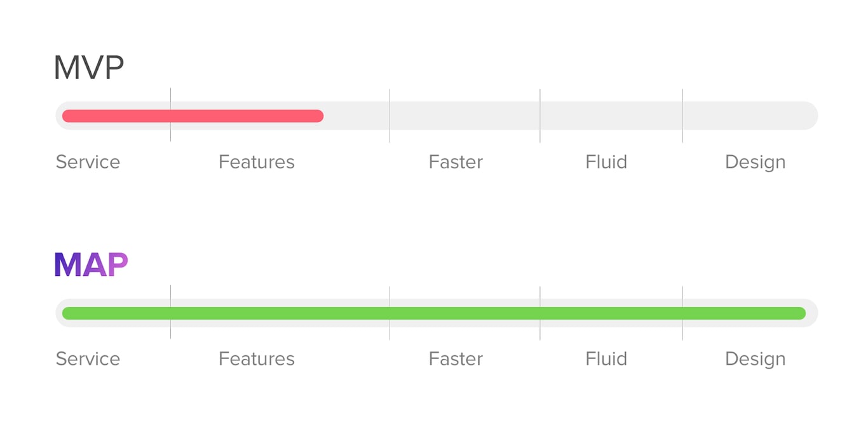Viewport: 868px width, 436px height.
Task: Click the MVP heading text
Action: click(88, 67)
